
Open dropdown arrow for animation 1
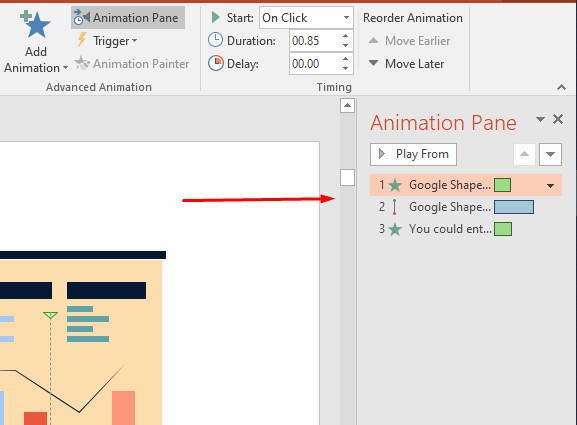tap(551, 185)
